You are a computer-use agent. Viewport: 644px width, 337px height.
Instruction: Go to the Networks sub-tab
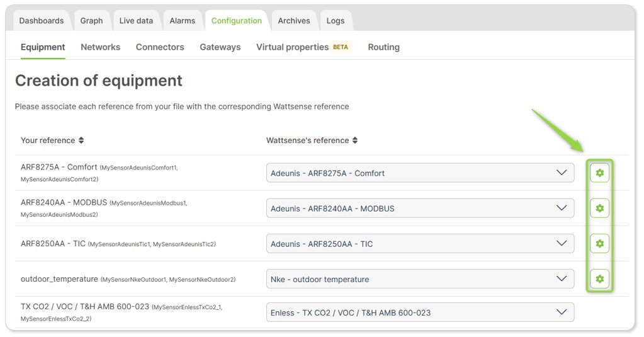100,47
